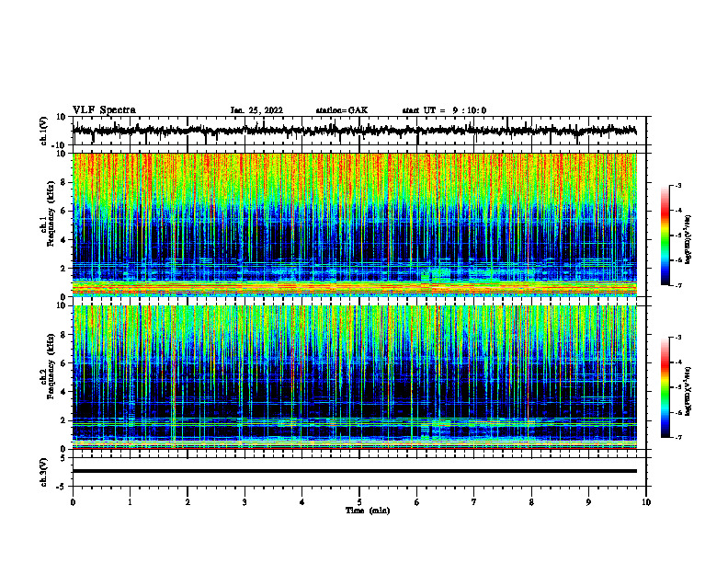The width and height of the screenshot is (728, 563).
Task: Click the "-3" tick on ch.2 colorbar
Action: 677,338
